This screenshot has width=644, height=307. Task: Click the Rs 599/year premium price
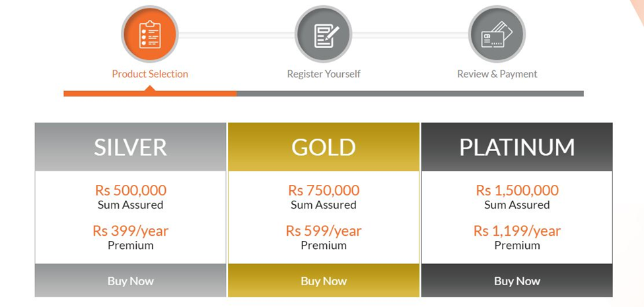(324, 231)
